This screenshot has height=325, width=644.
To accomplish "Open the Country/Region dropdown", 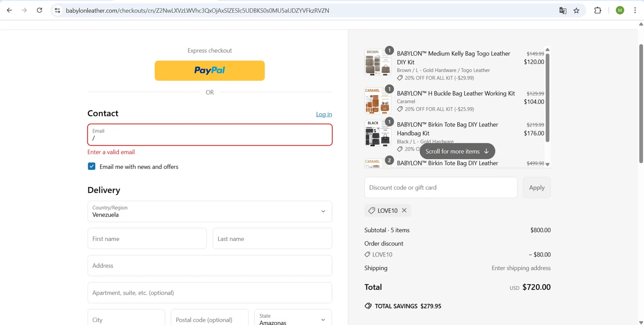I will tap(210, 211).
